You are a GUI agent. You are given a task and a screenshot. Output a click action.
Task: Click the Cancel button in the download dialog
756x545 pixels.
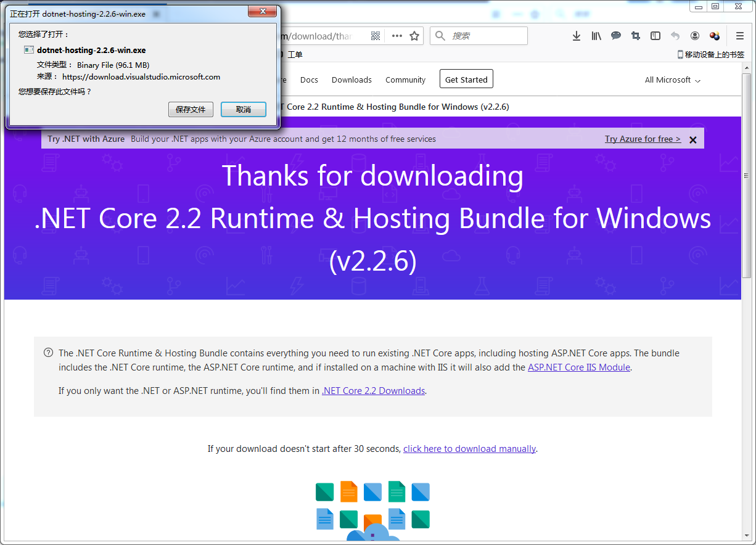coord(244,109)
